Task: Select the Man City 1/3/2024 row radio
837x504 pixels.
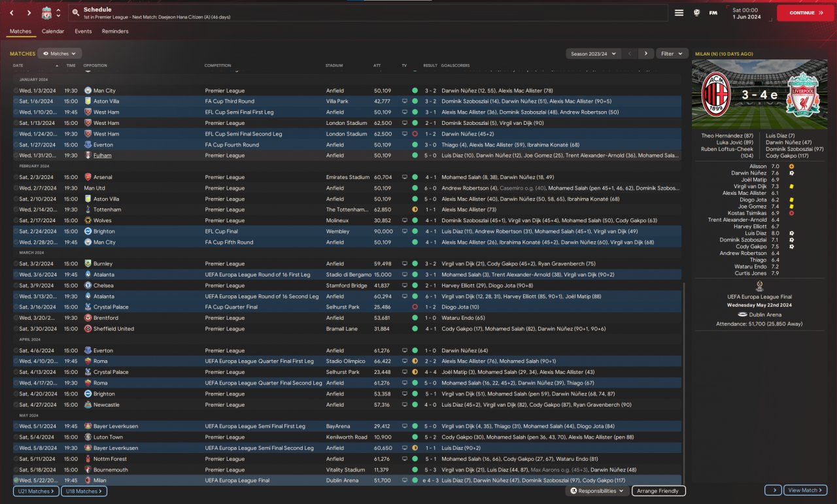Action: [x=16, y=91]
